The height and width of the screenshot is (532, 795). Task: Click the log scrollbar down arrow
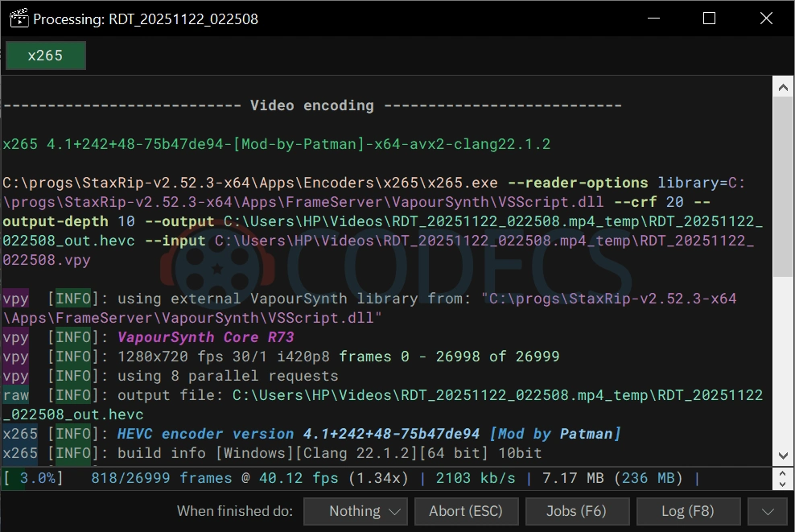coord(783,456)
